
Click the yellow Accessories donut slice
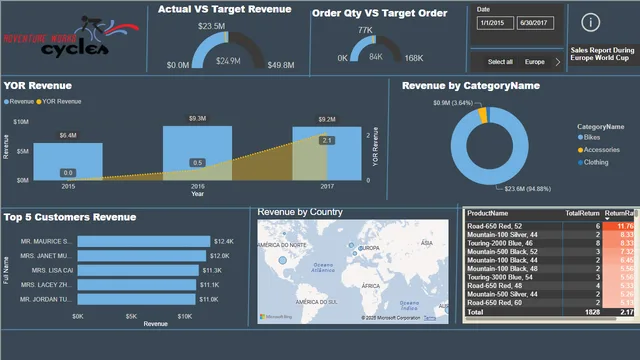[x=482, y=115]
